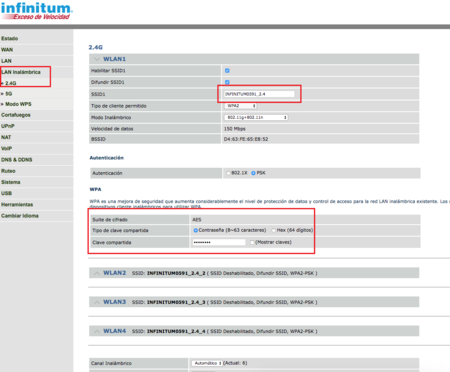Select PSK authentication radio button
The image size is (450, 372).
[x=253, y=173]
